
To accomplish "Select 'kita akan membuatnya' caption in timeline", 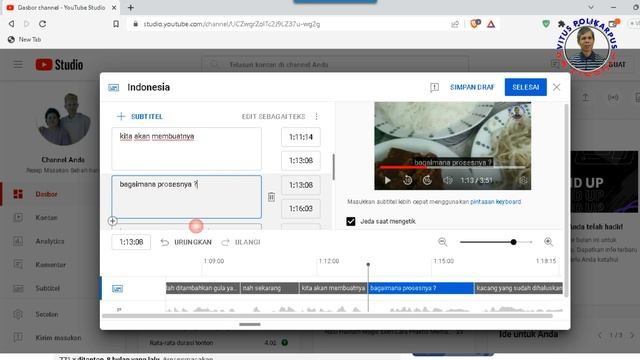I will click(x=333, y=288).
